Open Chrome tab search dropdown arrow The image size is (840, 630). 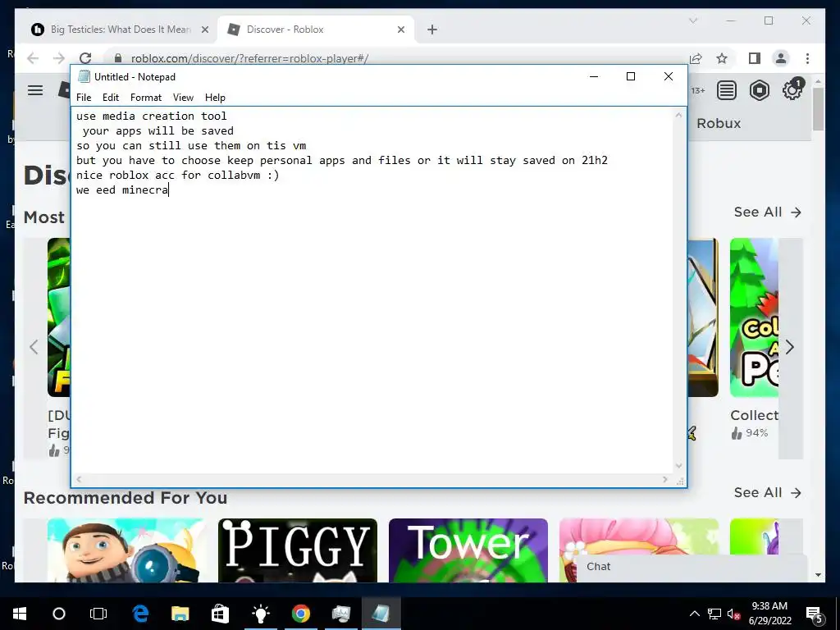click(692, 21)
